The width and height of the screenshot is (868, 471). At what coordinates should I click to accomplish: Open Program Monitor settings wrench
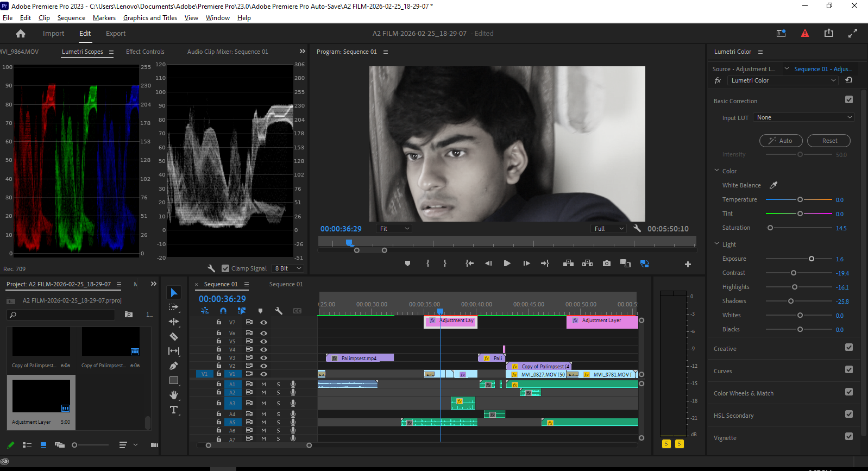pos(637,229)
